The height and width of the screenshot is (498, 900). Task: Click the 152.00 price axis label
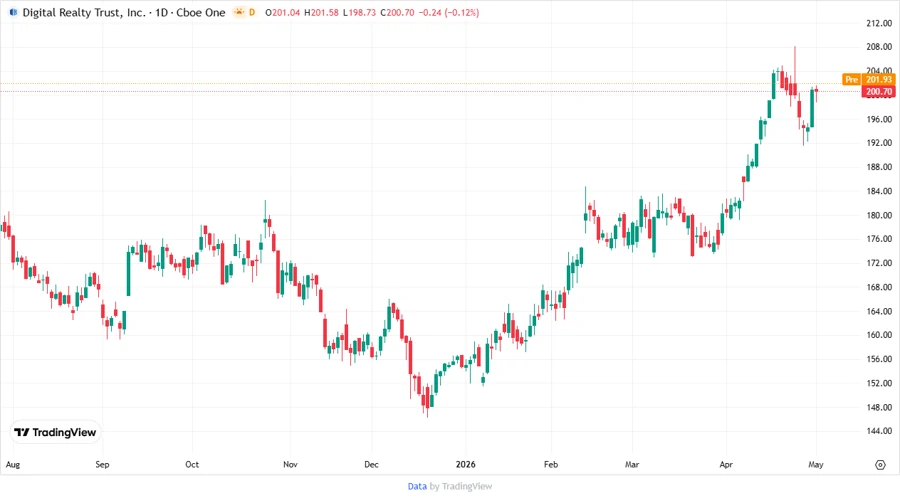[879, 383]
